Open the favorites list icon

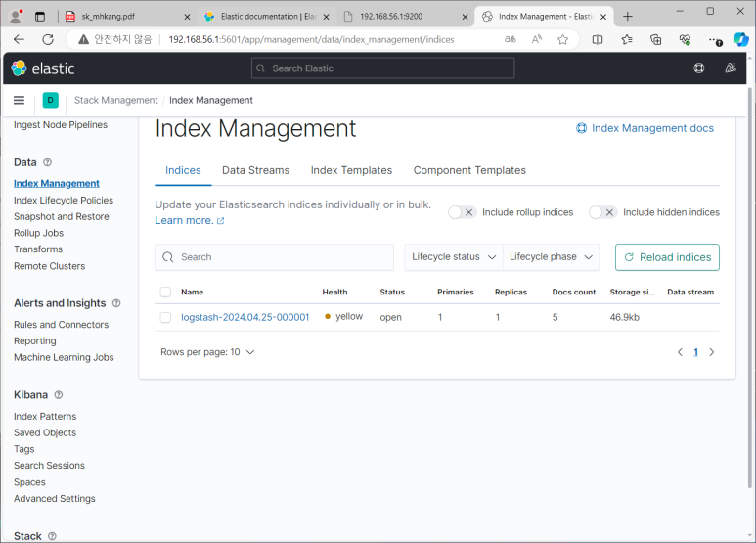coord(627,39)
